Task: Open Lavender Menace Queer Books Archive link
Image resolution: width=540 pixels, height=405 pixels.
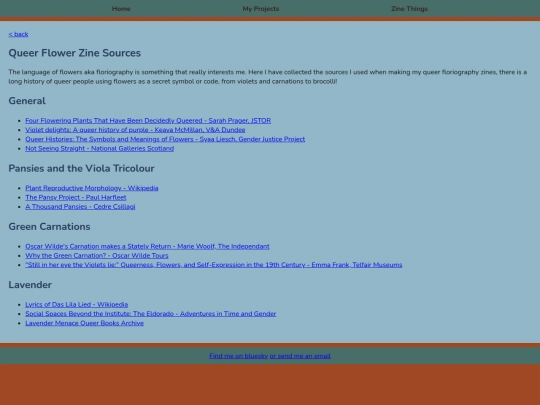Action: click(84, 323)
